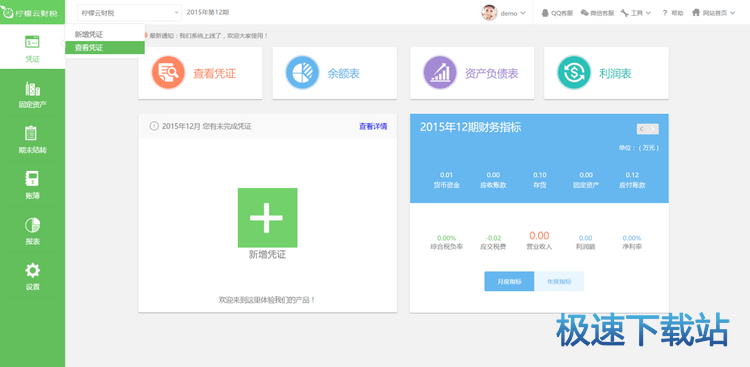Image resolution: width=750 pixels, height=367 pixels.
Task: Click the clock icon beside 2015年12月
Action: pyautogui.click(x=154, y=126)
